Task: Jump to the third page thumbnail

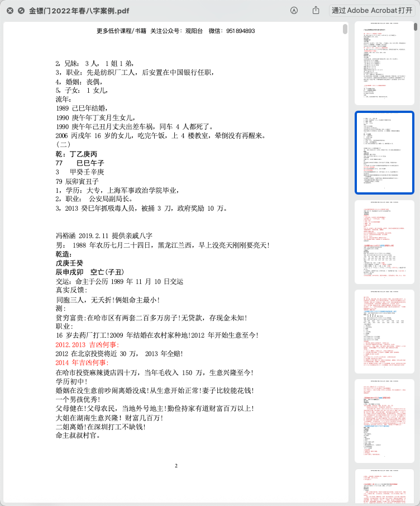Action: click(384, 242)
